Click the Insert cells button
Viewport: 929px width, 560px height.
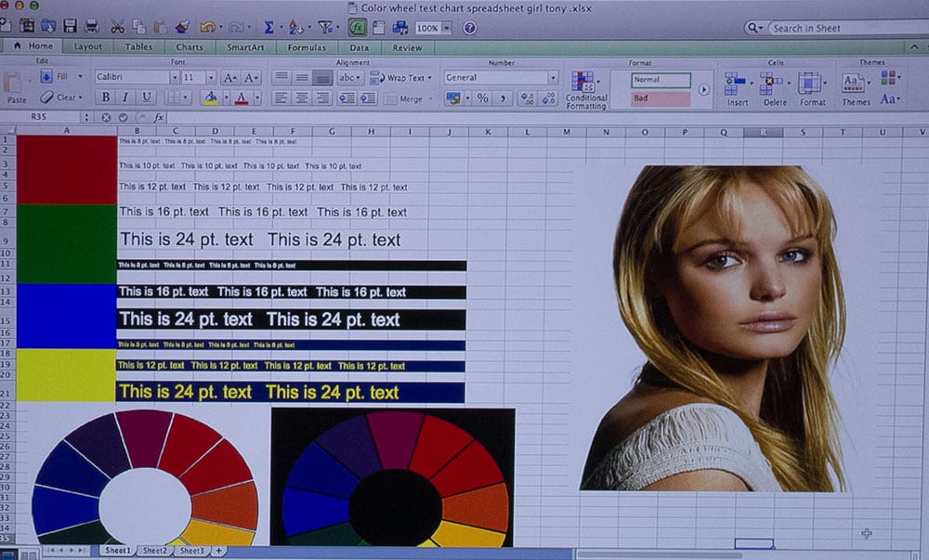[737, 89]
